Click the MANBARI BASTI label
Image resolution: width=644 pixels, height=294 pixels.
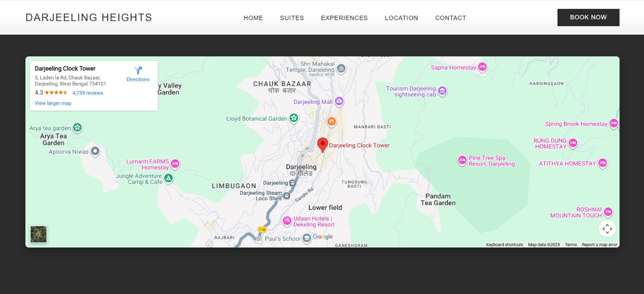[372, 127]
